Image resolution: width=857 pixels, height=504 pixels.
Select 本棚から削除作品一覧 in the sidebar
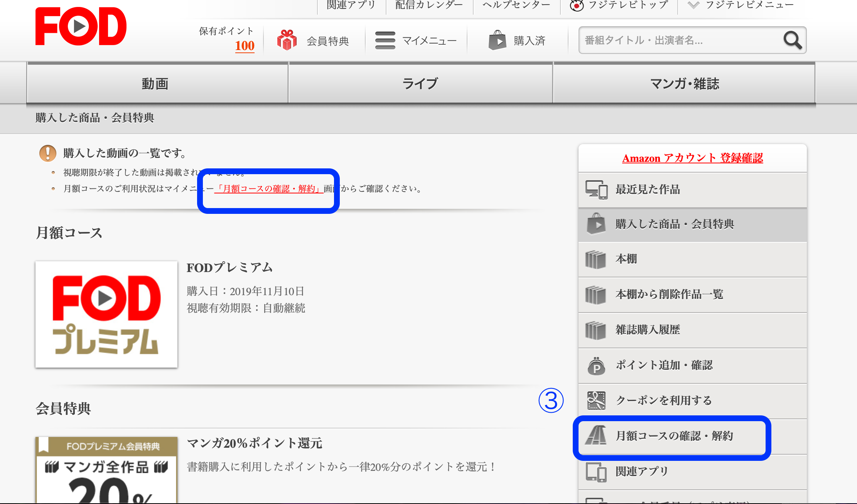(x=692, y=295)
